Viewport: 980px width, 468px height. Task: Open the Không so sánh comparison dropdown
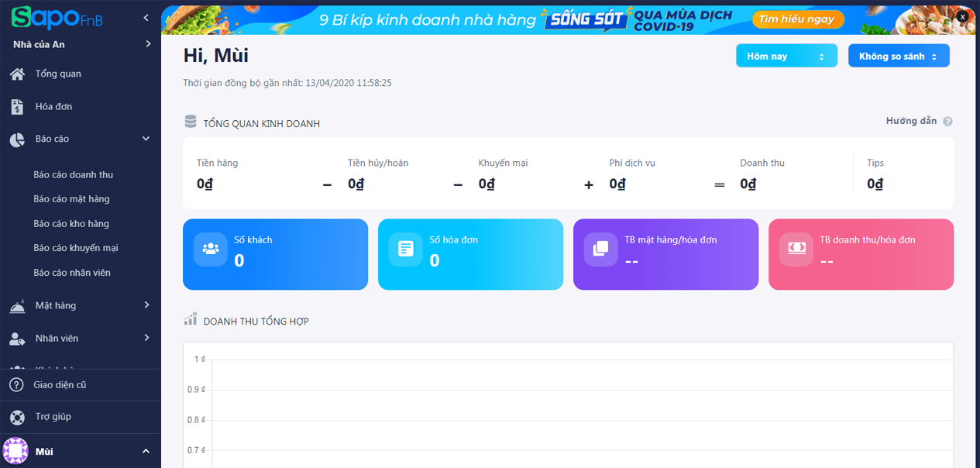[x=899, y=55]
